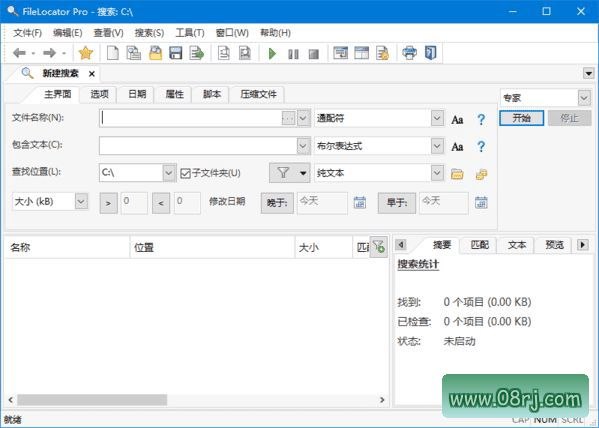Screen dimensions: 599x428
Task: Click the export results green arrow icon
Action: [x=197, y=53]
